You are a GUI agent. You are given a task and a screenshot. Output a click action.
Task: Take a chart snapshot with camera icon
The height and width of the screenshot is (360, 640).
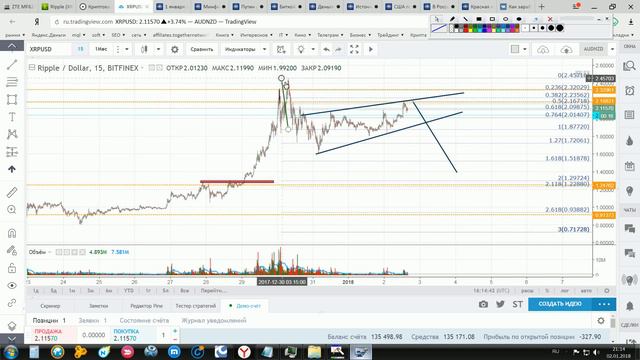pos(483,304)
